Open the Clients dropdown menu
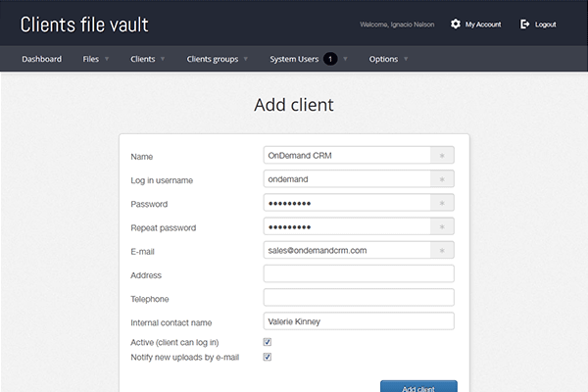Viewport: 588px width, 392px height. (147, 59)
